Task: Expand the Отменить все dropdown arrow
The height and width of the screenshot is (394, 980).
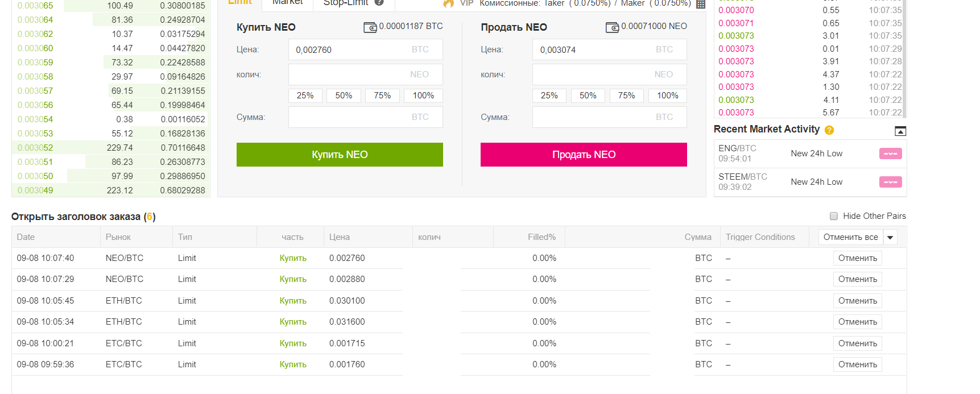Action: coord(890,237)
